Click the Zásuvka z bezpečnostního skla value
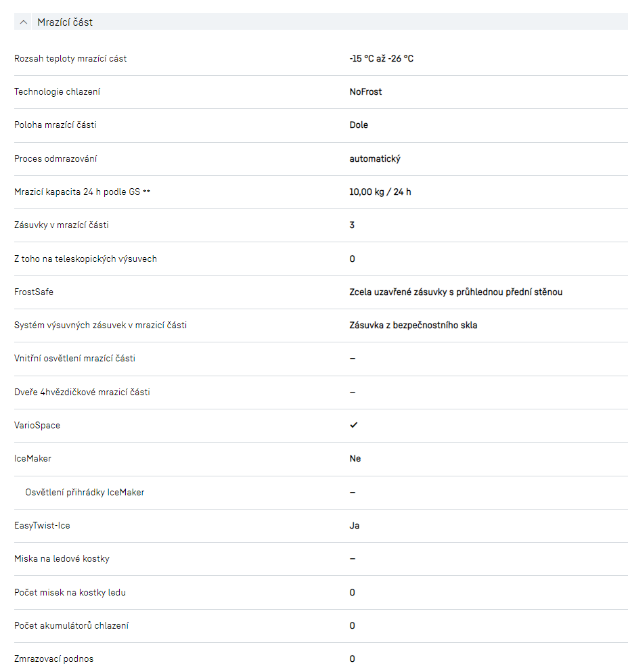Screen dimensions: 628x672 (413, 326)
